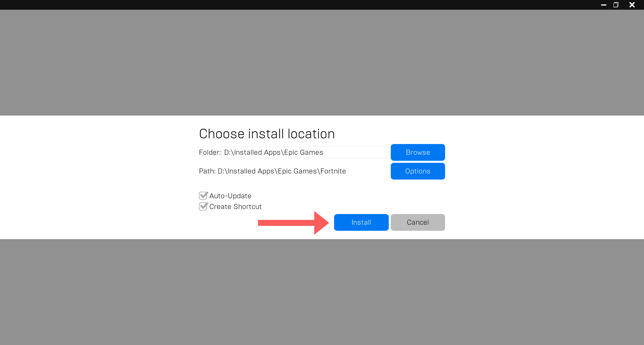
Task: Open Browse to pick install folder
Action: coord(418,152)
